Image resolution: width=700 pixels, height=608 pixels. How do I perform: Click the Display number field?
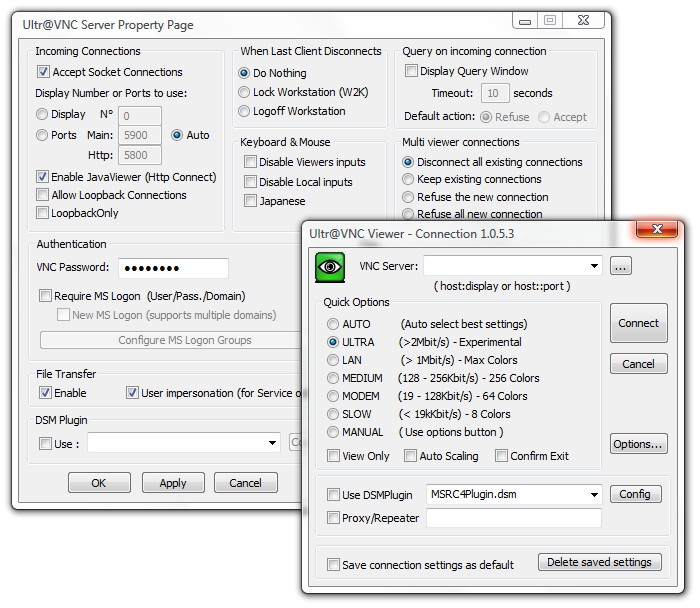click(140, 116)
